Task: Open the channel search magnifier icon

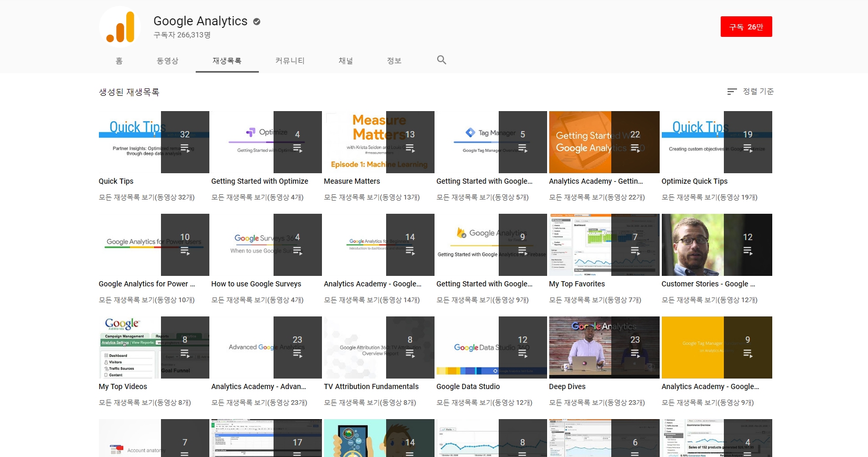Action: (x=442, y=60)
